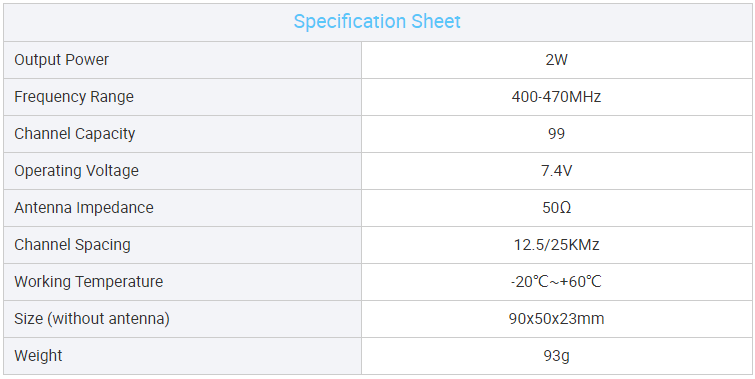The width and height of the screenshot is (755, 379).
Task: Select the Antenna Impedance label
Action: pos(84,208)
